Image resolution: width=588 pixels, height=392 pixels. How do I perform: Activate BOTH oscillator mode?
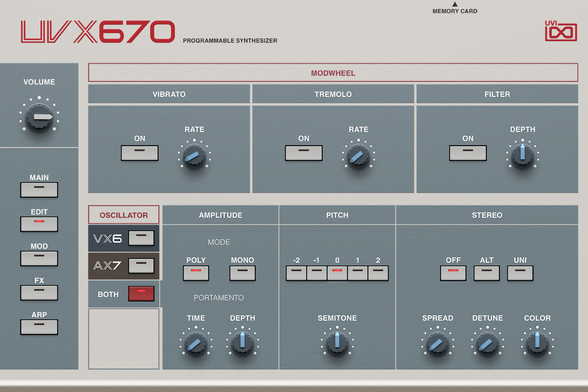[x=141, y=294]
